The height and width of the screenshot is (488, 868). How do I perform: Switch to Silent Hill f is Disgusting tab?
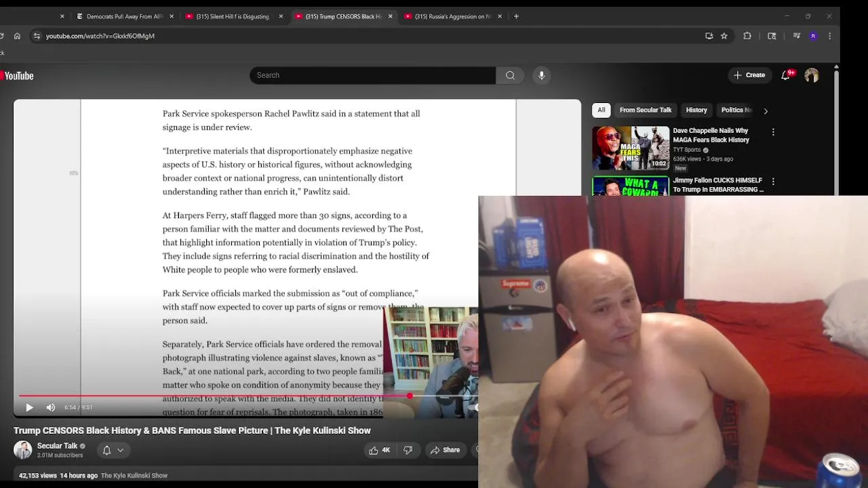point(232,16)
